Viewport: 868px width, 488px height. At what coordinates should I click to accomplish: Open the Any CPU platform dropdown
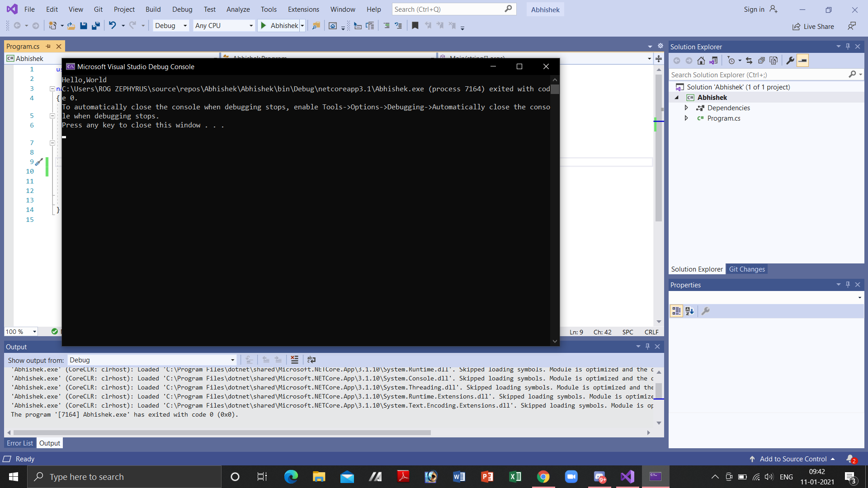coord(223,26)
